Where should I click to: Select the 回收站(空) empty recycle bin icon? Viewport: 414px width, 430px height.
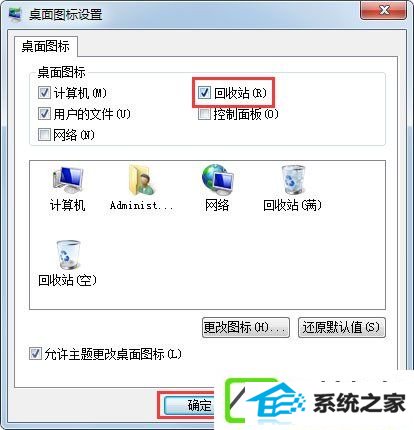68,255
